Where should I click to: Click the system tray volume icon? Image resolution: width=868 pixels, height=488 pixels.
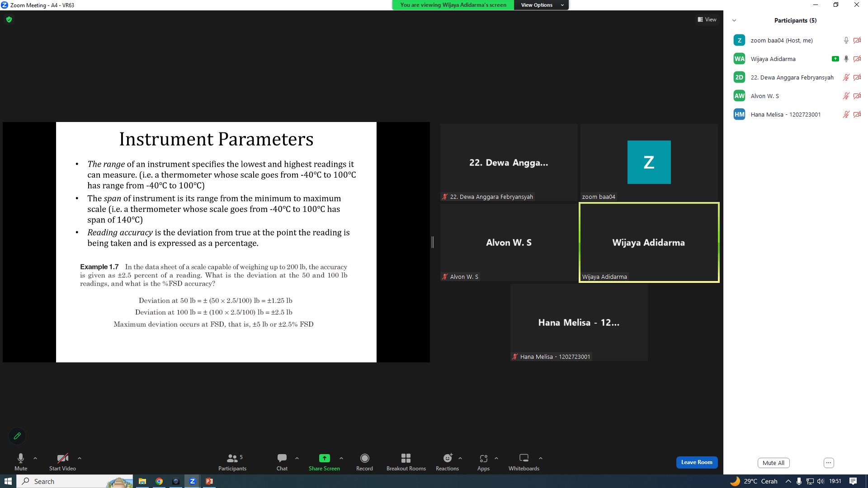821,481
